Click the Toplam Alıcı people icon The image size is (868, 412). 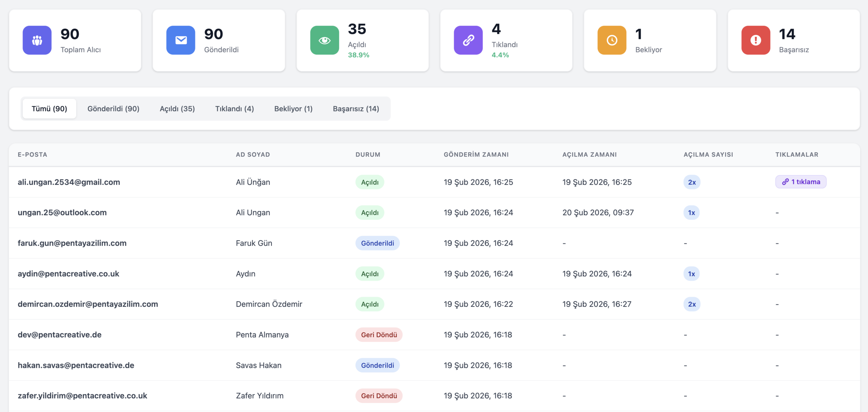pos(37,40)
